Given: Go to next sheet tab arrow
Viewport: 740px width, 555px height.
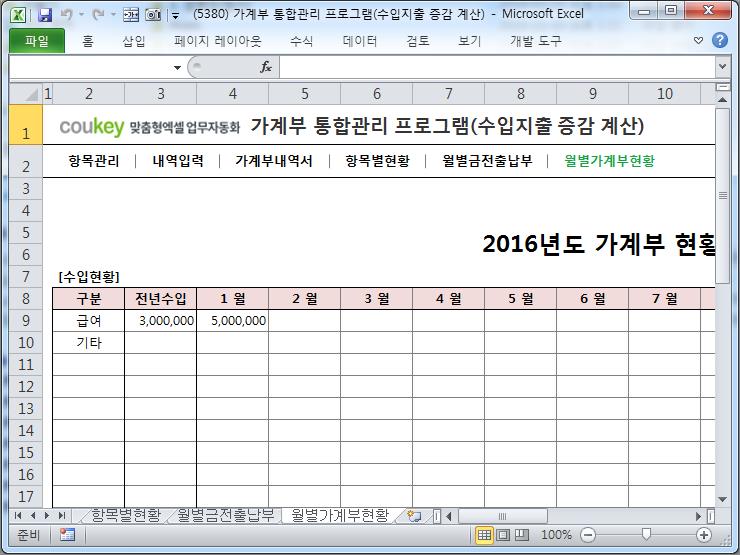Looking at the screenshot, I should [x=47, y=515].
